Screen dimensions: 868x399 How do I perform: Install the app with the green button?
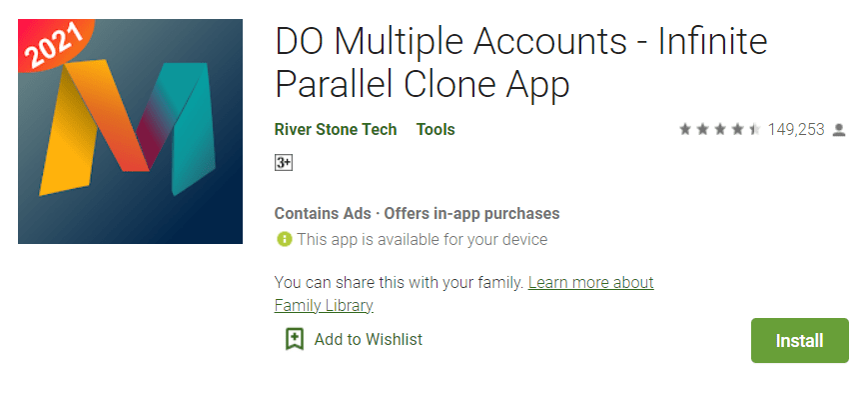click(x=799, y=340)
